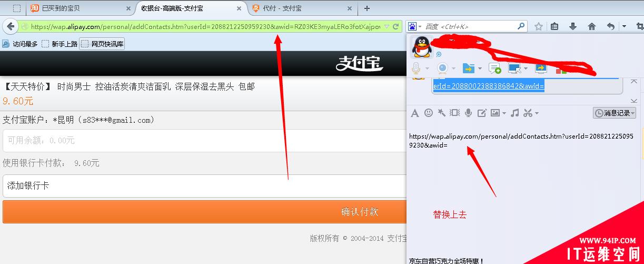The height and width of the screenshot is (264, 644).
Task: Click the QQ screen share icon
Action: click(541, 68)
